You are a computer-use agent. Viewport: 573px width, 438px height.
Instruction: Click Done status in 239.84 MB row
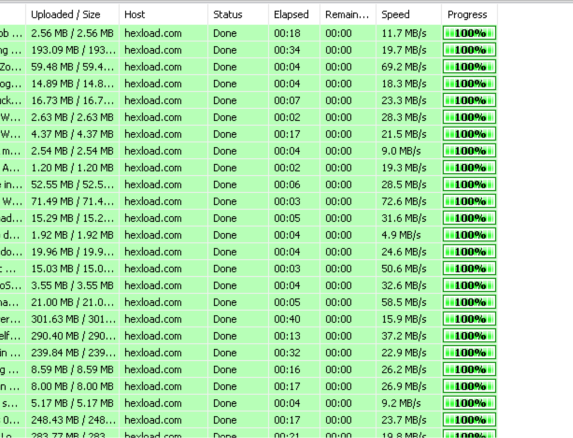[225, 353]
